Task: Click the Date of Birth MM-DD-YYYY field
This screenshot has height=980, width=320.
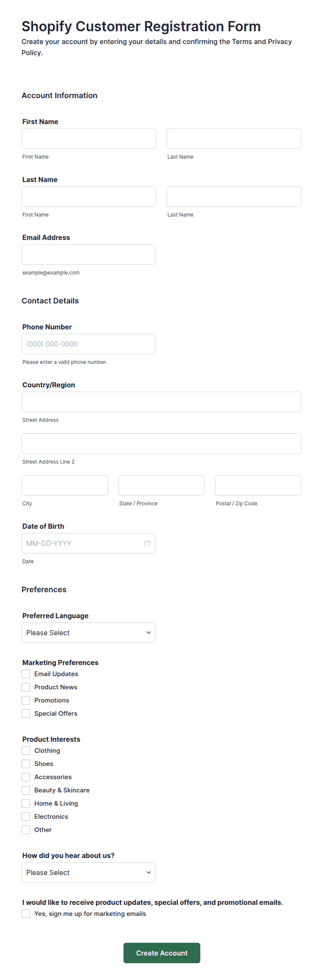Action: pos(88,543)
